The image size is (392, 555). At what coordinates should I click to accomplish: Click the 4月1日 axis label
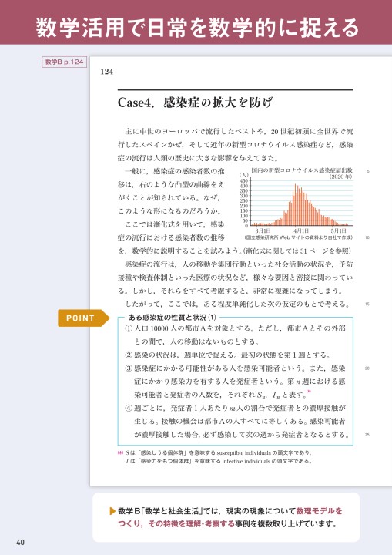pyautogui.click(x=300, y=230)
